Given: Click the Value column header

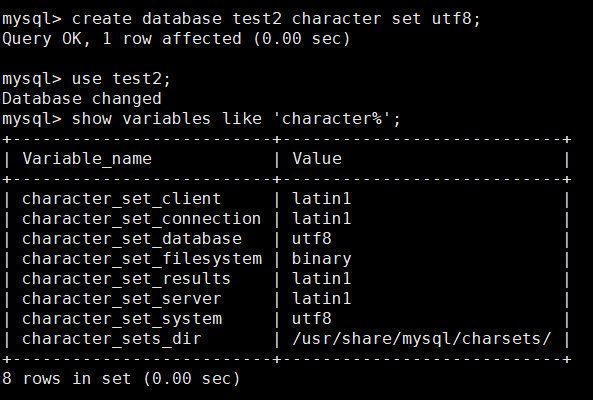Looking at the screenshot, I should tap(317, 158).
